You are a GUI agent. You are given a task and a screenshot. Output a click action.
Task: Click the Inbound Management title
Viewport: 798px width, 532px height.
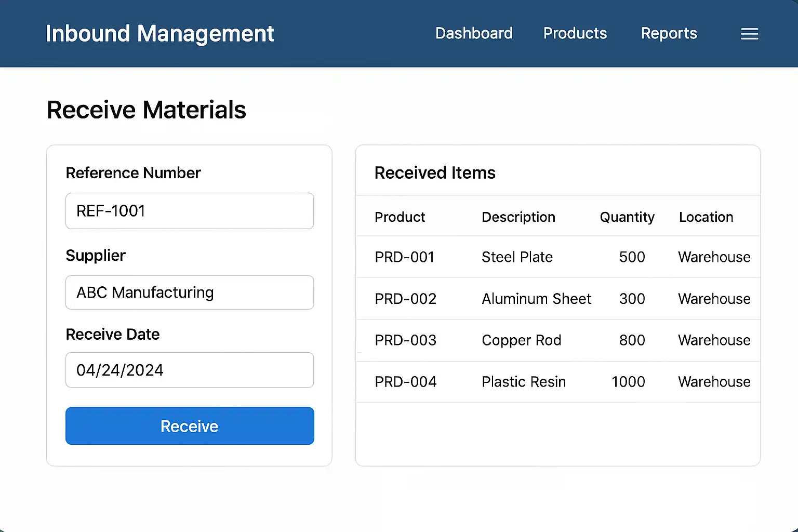(x=159, y=34)
